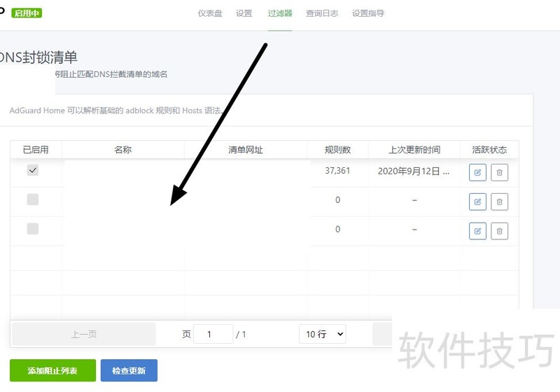Sort by 规则数 column header

coord(337,150)
